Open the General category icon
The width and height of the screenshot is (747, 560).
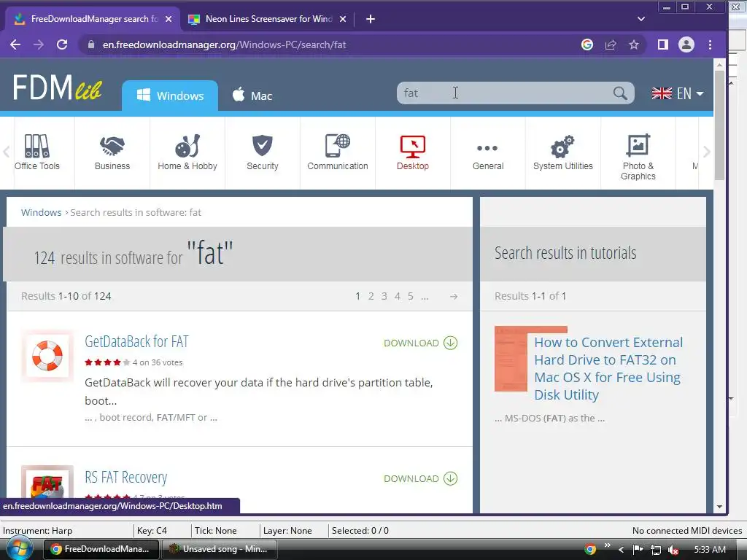[x=487, y=148]
